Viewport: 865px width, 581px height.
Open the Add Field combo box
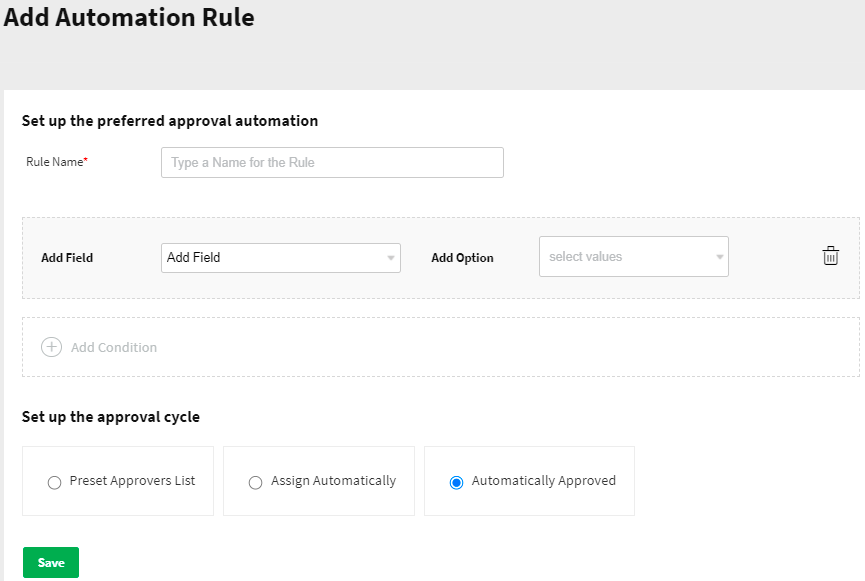pos(272,258)
